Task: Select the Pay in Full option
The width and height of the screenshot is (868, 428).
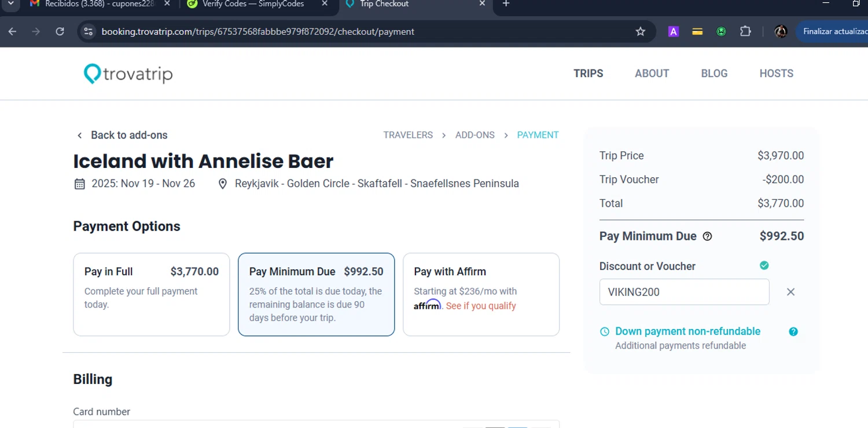Action: pos(152,294)
